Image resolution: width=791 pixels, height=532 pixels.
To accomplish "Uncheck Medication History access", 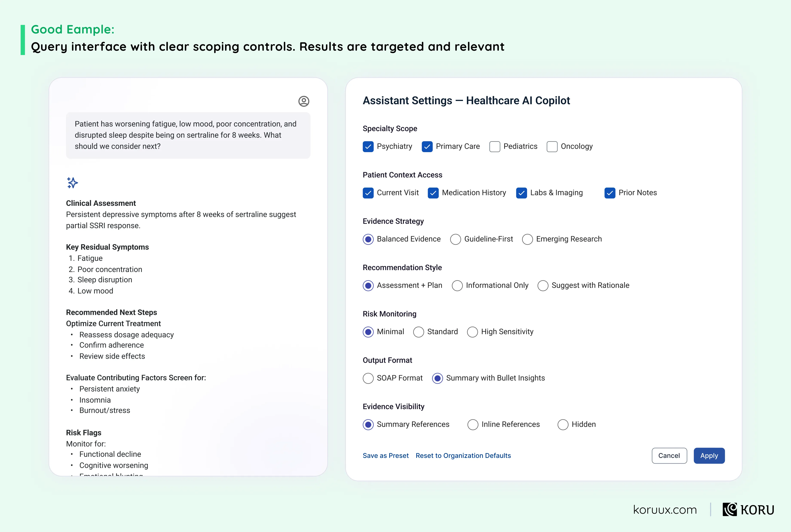I will (433, 193).
